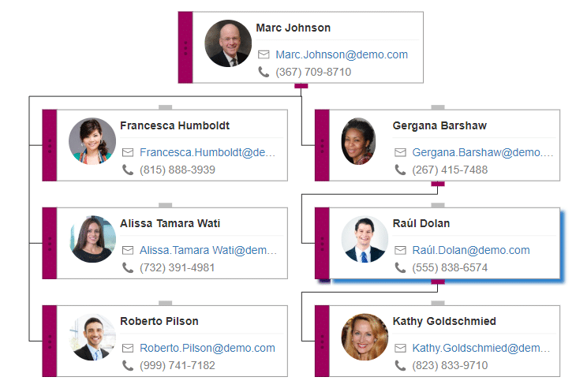Click the phone icon beside (267) 415-7488
Screen dimensions: 576x392
coord(400,170)
